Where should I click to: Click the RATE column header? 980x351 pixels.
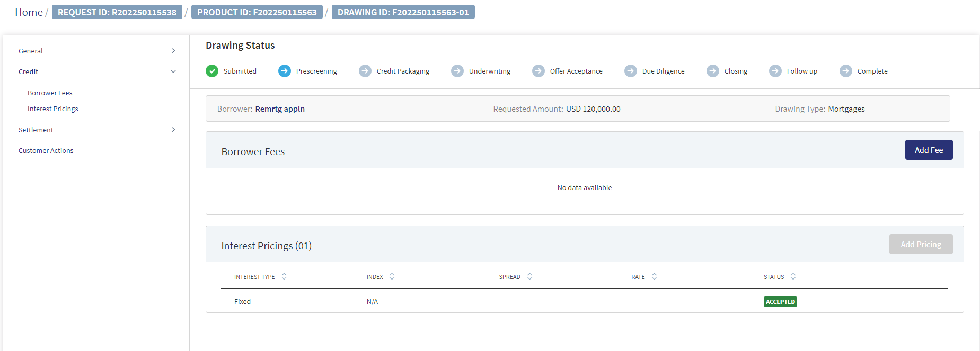click(x=638, y=277)
